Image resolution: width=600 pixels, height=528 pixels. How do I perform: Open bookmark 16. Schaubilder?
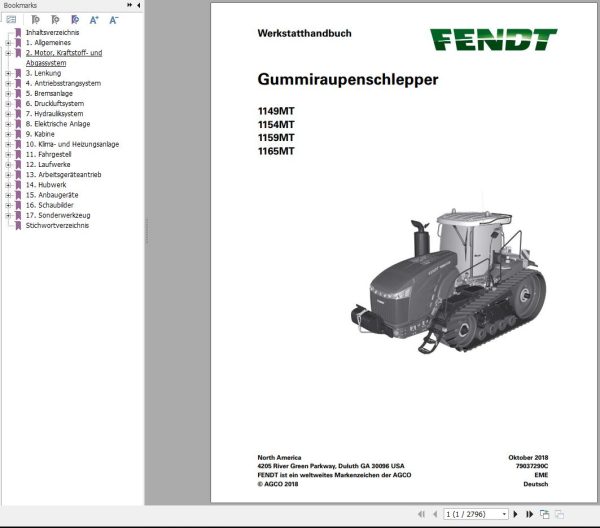click(x=50, y=205)
